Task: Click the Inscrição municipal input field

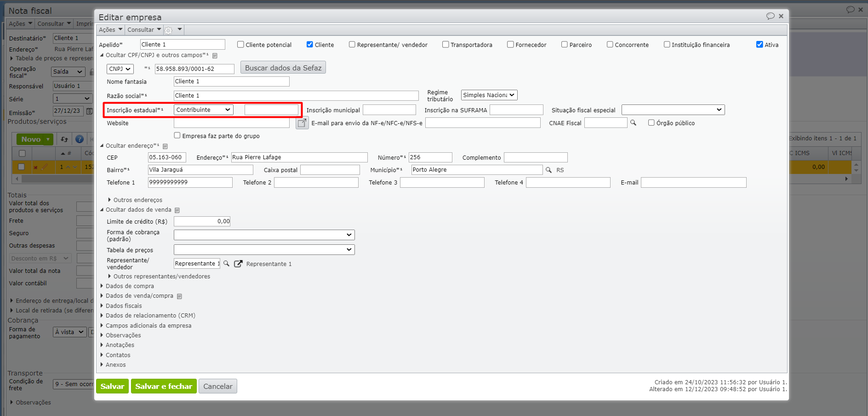Action: (x=389, y=110)
